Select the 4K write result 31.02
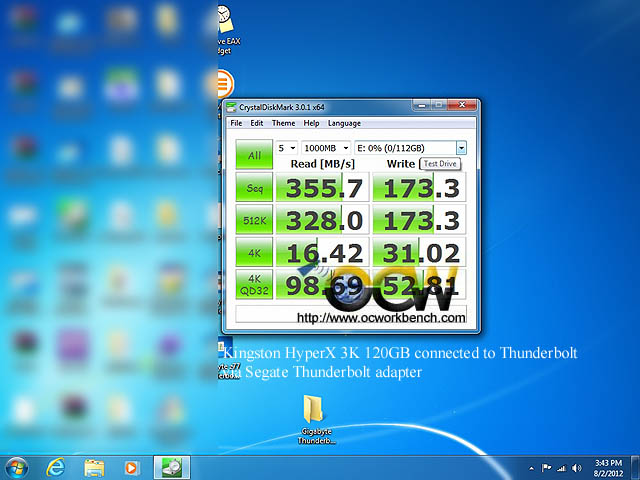This screenshot has width=640, height=480. tap(419, 252)
